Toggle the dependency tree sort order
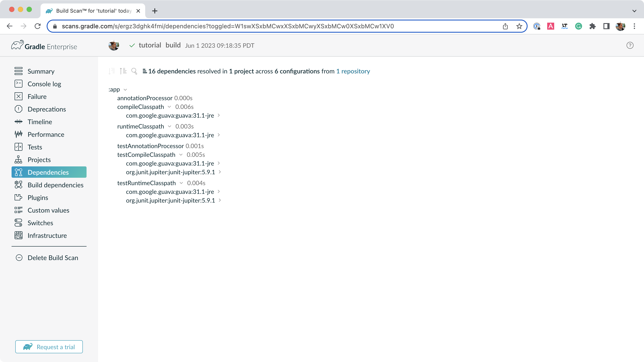 click(x=123, y=71)
